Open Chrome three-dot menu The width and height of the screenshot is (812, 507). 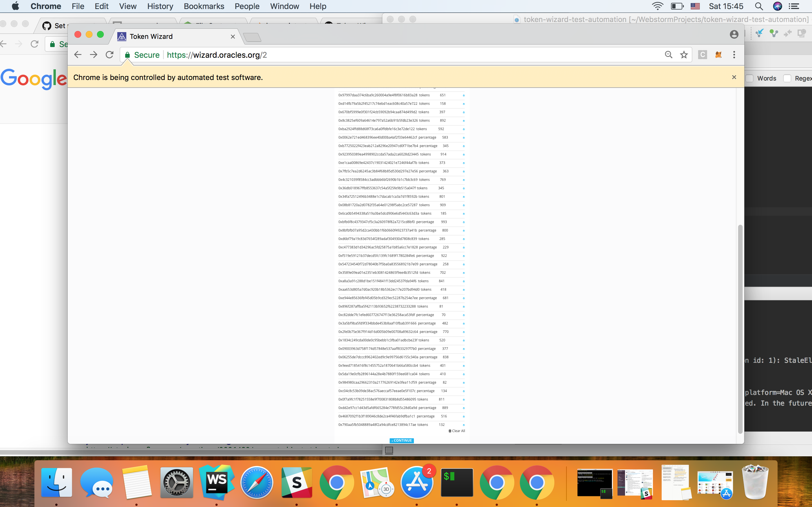tap(734, 55)
